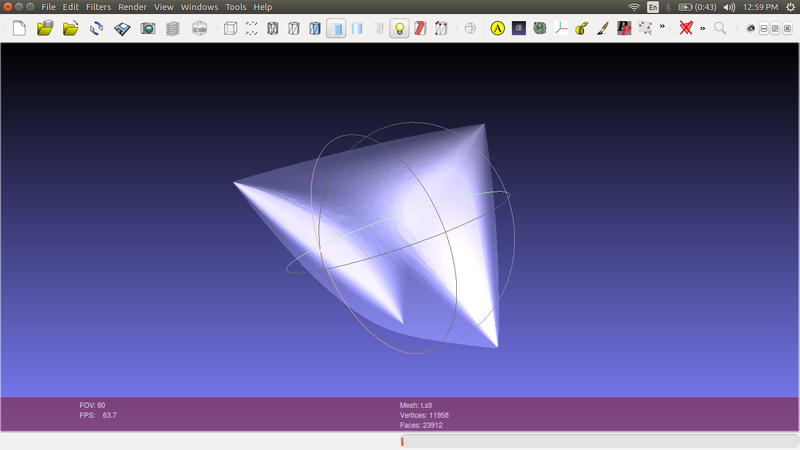The image size is (800, 450).
Task: Click the 'Faces: 23912' text
Action: coord(421,425)
